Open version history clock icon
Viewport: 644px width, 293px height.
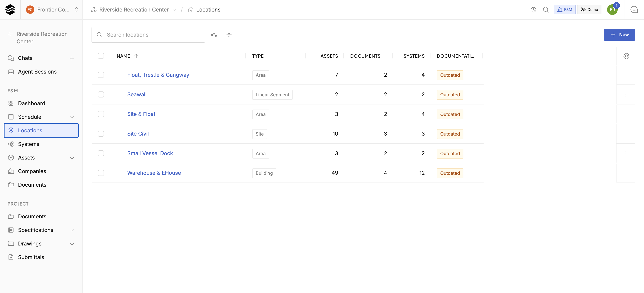click(533, 9)
